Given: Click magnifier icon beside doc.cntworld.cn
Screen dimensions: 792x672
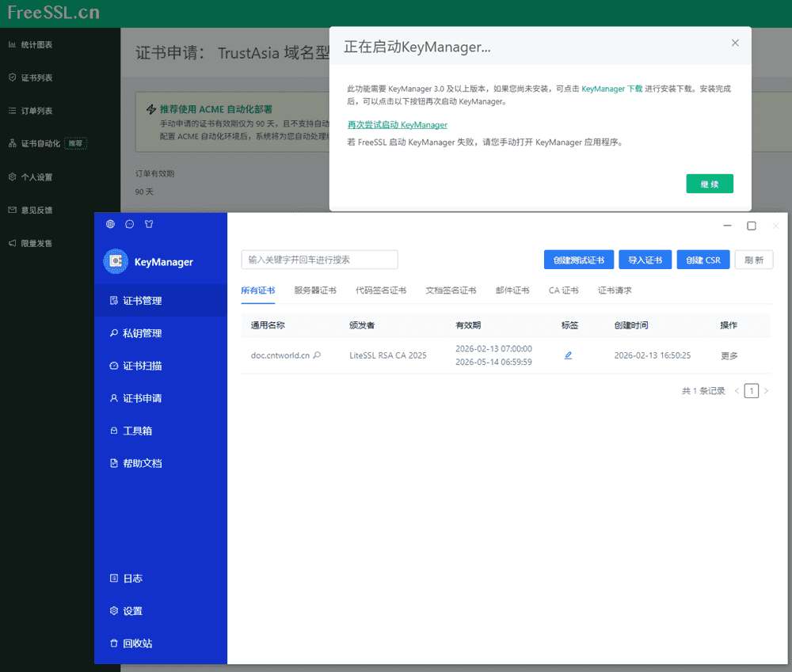Looking at the screenshot, I should 317,355.
